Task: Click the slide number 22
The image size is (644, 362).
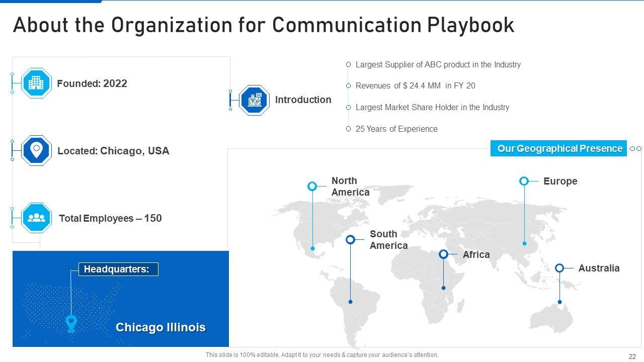Action: (x=632, y=356)
